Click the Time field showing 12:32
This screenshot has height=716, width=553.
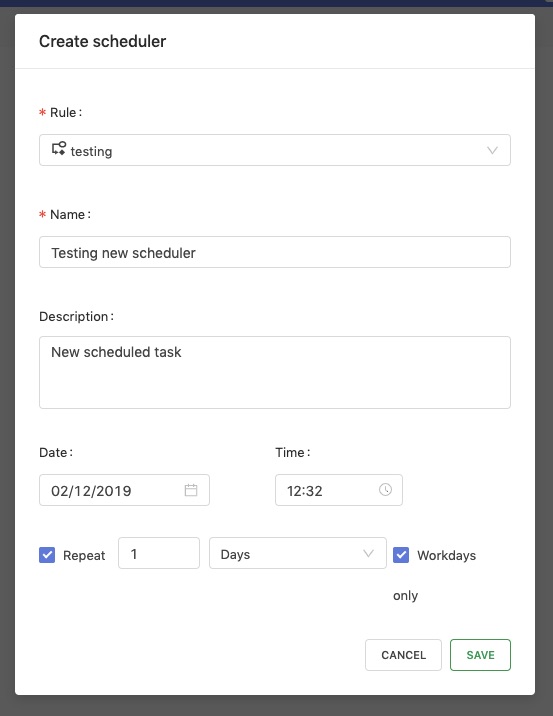339,490
